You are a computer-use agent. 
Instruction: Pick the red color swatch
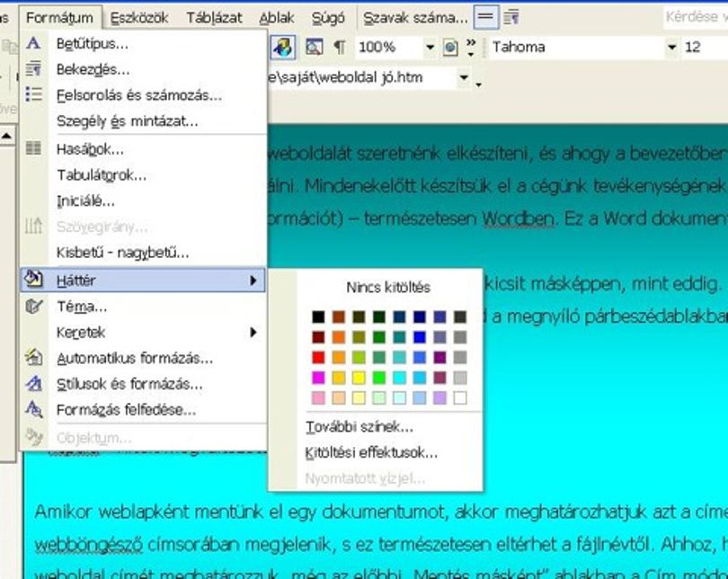tap(318, 357)
